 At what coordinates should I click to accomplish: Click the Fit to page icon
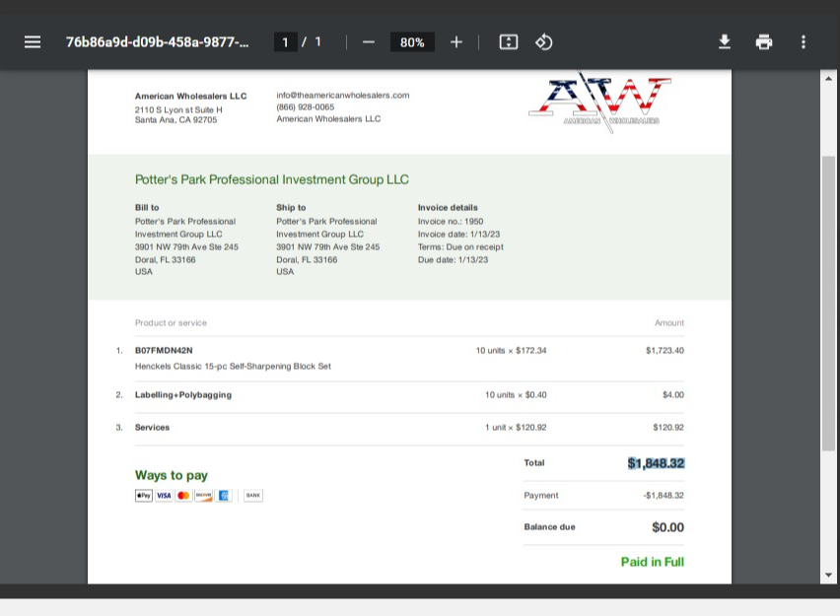click(x=509, y=41)
